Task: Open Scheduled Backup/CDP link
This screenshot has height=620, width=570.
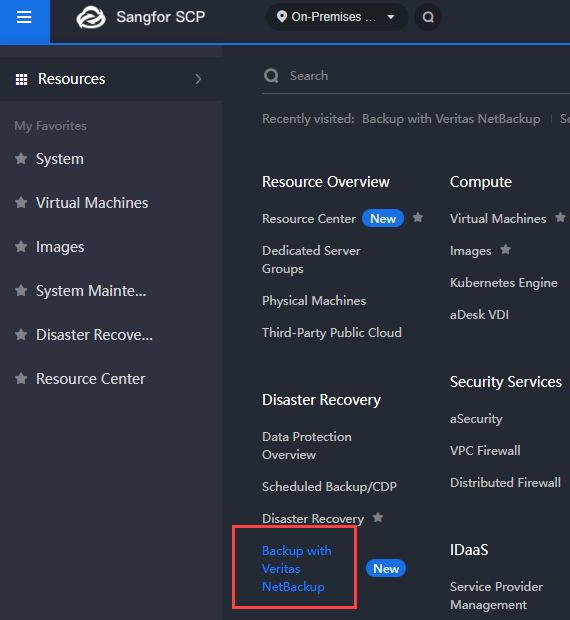Action: coord(329,487)
